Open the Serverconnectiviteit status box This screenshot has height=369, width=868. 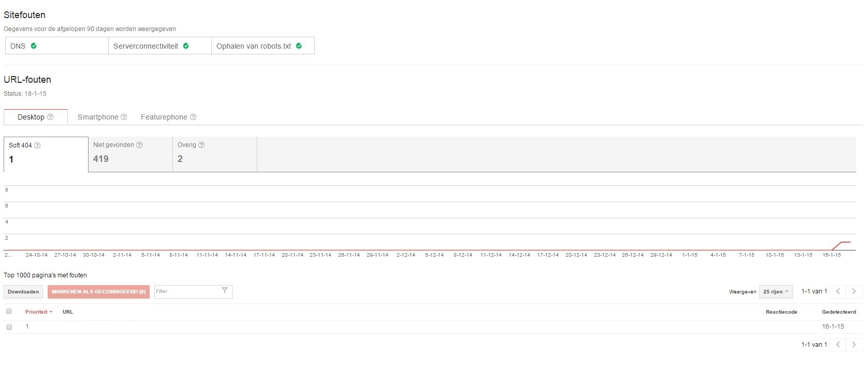tap(160, 46)
